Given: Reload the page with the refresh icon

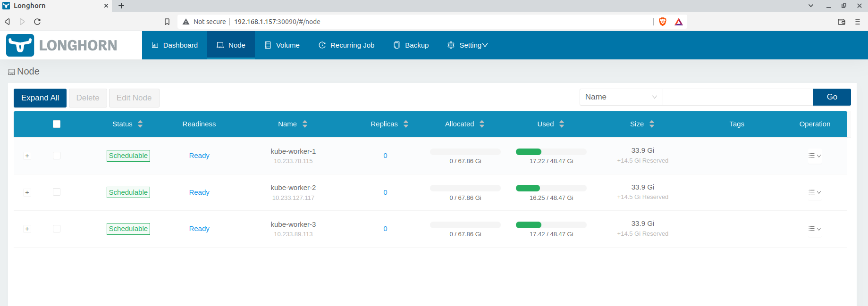Looking at the screenshot, I should point(37,22).
